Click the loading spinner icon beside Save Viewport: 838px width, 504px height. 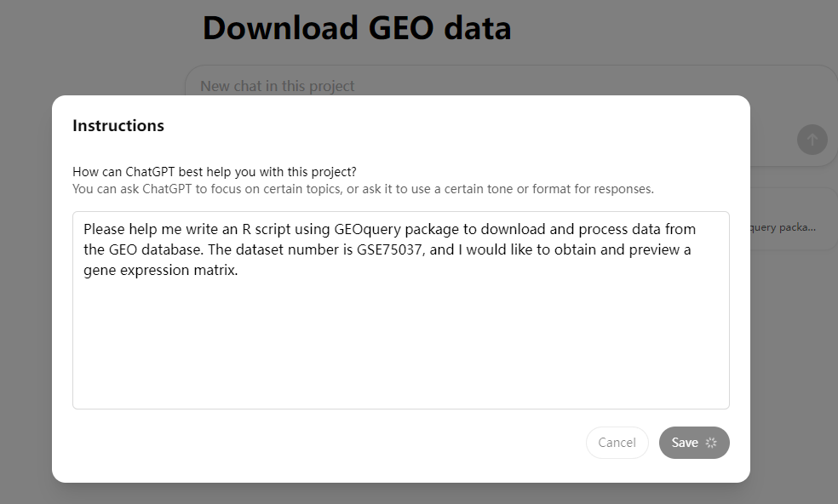(x=711, y=443)
